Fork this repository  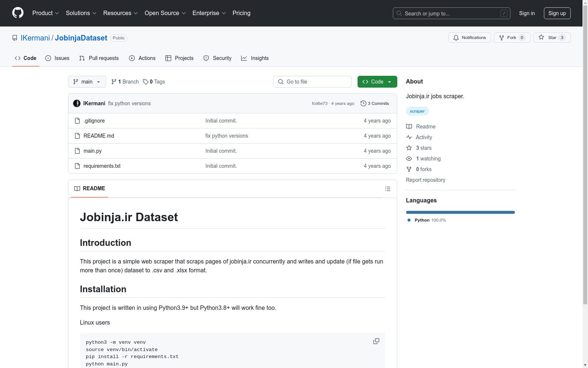512,38
